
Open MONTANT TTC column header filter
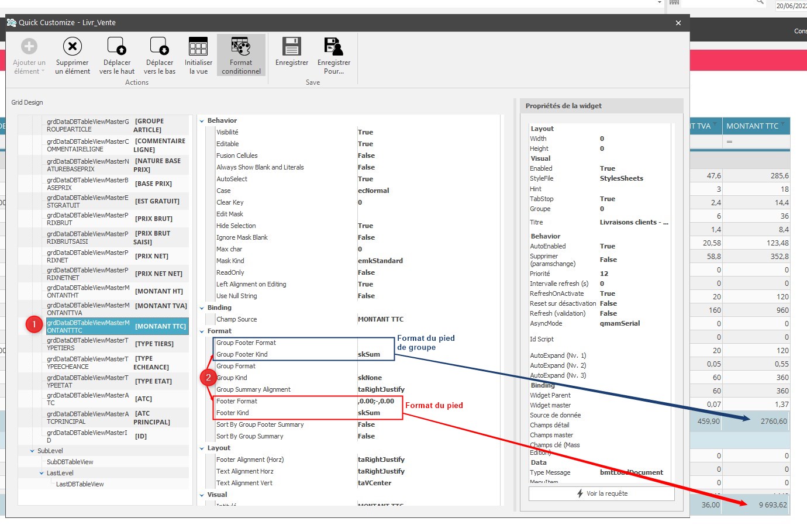pyautogui.click(x=783, y=126)
